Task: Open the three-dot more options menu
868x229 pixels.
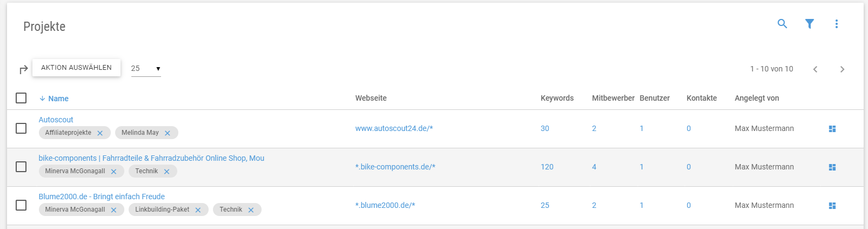Action: click(x=837, y=24)
